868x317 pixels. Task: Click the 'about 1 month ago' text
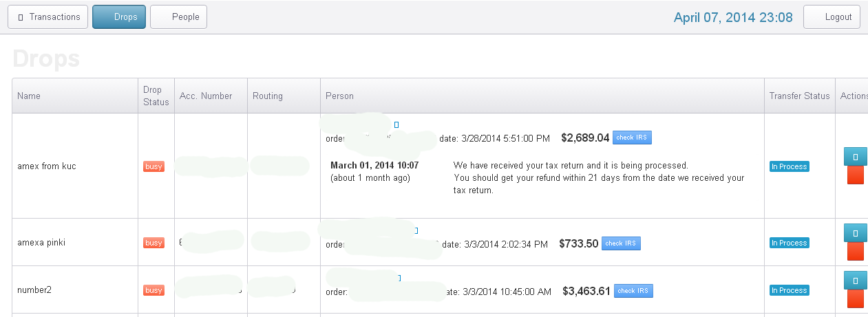coord(370,178)
